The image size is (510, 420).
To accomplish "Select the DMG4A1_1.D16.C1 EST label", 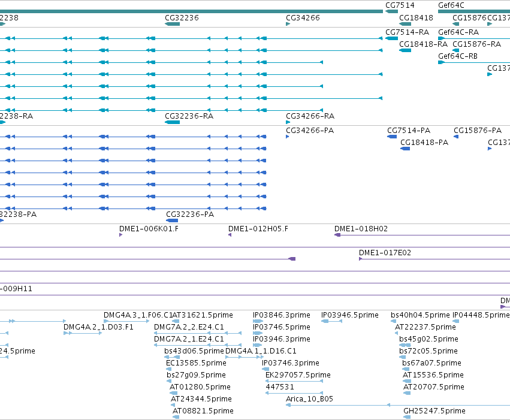I will (261, 351).
